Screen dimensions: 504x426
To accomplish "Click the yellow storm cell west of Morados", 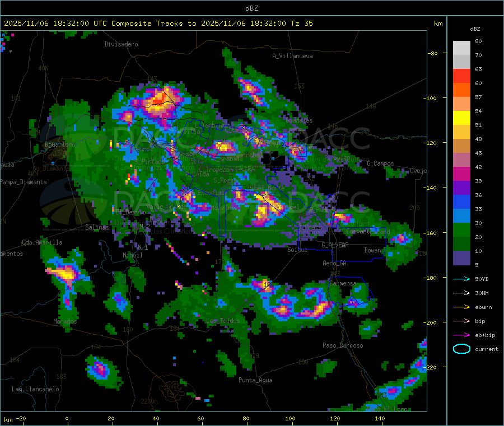I will pyautogui.click(x=66, y=274).
